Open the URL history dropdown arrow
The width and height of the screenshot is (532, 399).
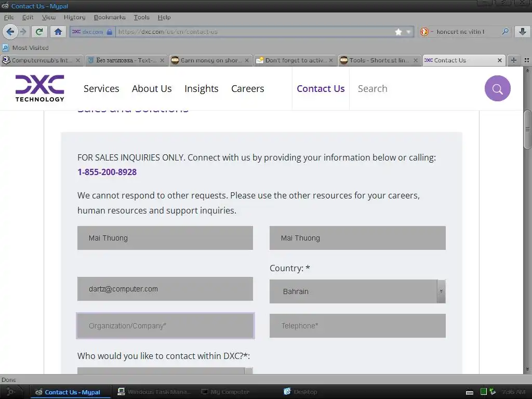(x=408, y=32)
